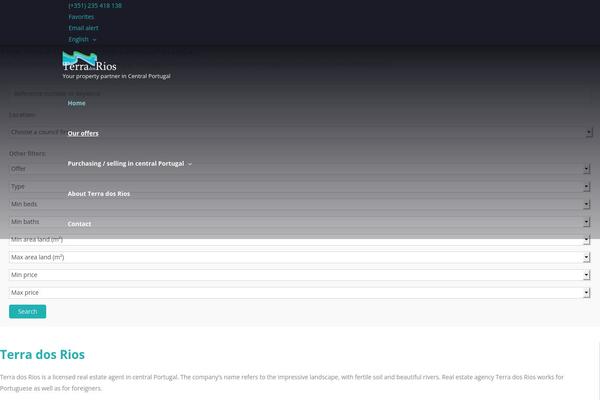Click the Terra dos Rios logo
The height and width of the screenshot is (400, 600).
(x=90, y=61)
